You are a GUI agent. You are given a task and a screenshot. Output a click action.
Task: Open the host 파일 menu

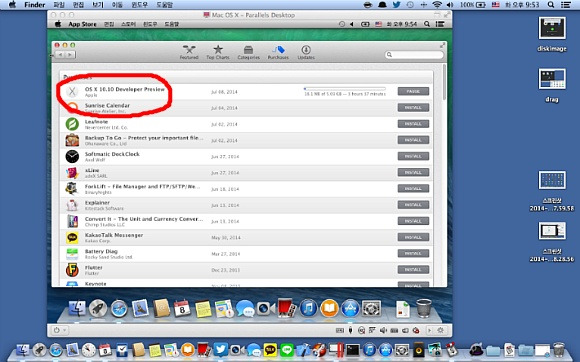pos(59,5)
